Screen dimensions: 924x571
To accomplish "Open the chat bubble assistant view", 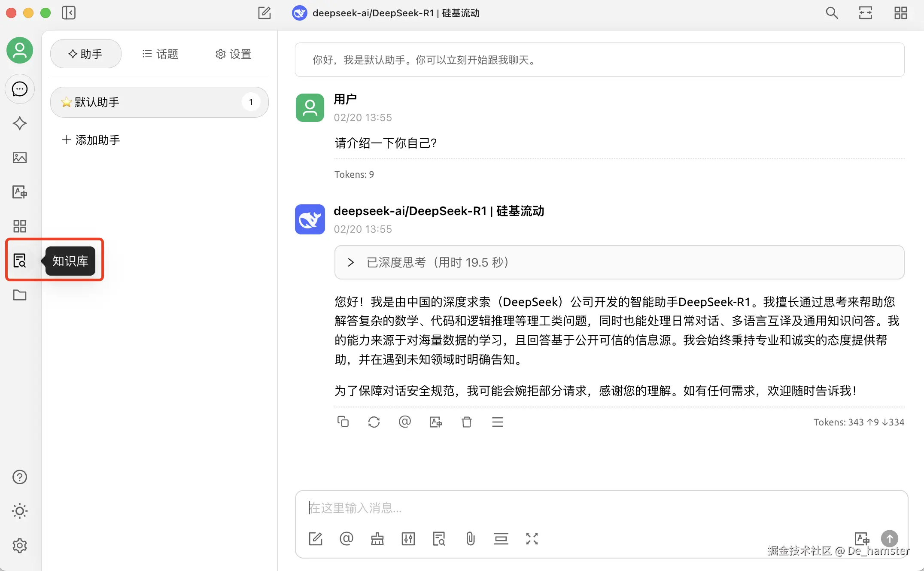I will (x=20, y=89).
